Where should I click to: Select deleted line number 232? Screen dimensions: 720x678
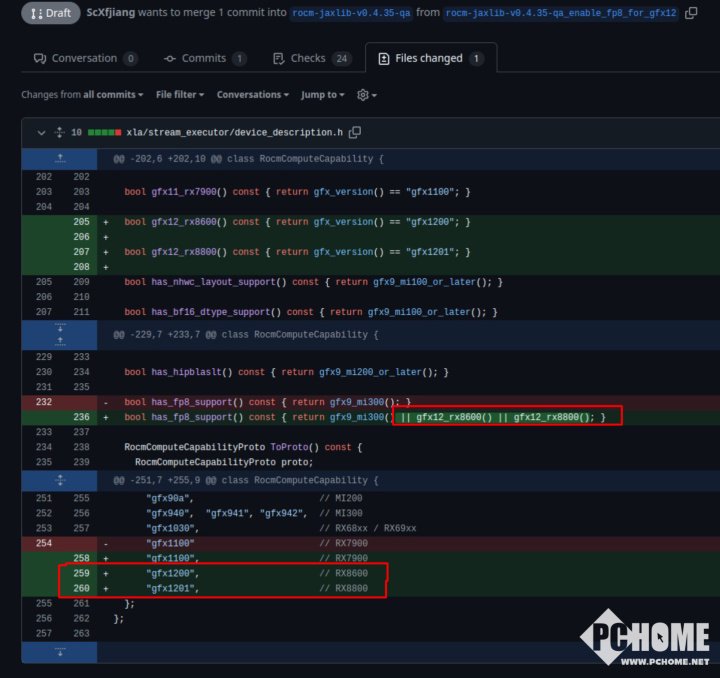44,402
